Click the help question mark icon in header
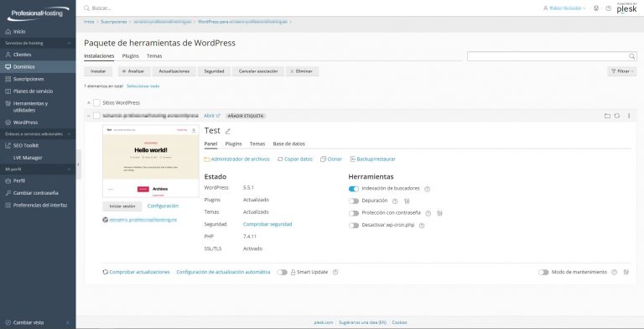644x329 pixels. coord(608,8)
